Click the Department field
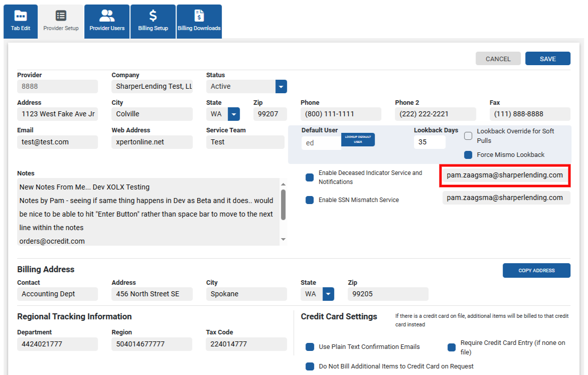 coord(57,344)
